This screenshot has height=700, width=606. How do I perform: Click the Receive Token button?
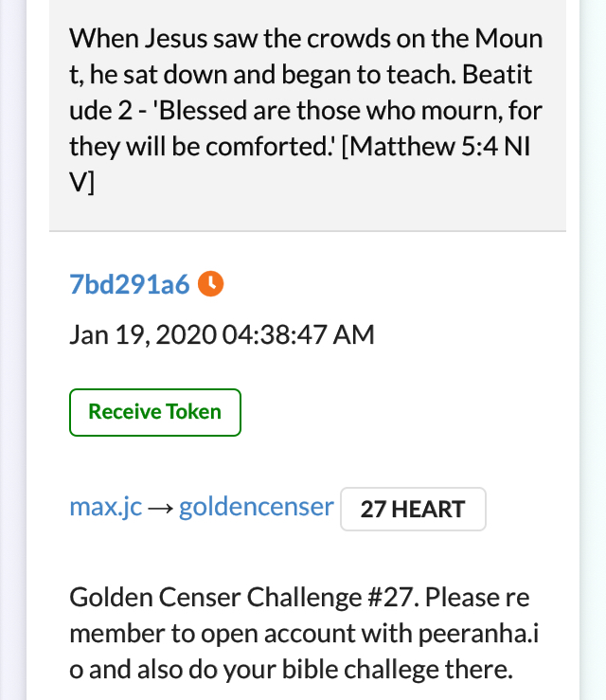(x=155, y=412)
